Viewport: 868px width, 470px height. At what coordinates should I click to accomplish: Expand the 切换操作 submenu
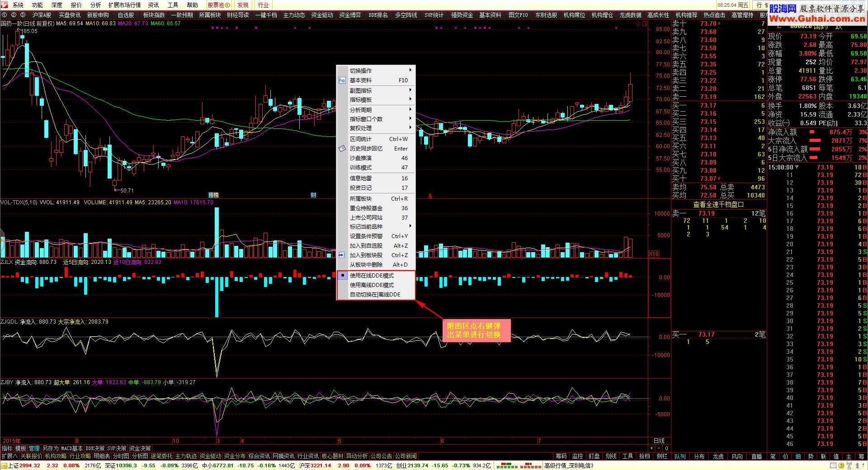tap(376, 71)
